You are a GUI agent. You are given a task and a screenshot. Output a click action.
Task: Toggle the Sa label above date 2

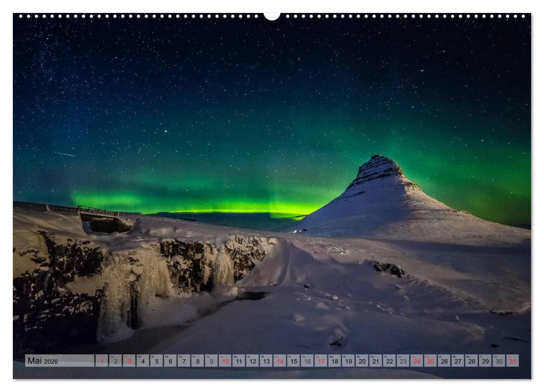(x=113, y=357)
